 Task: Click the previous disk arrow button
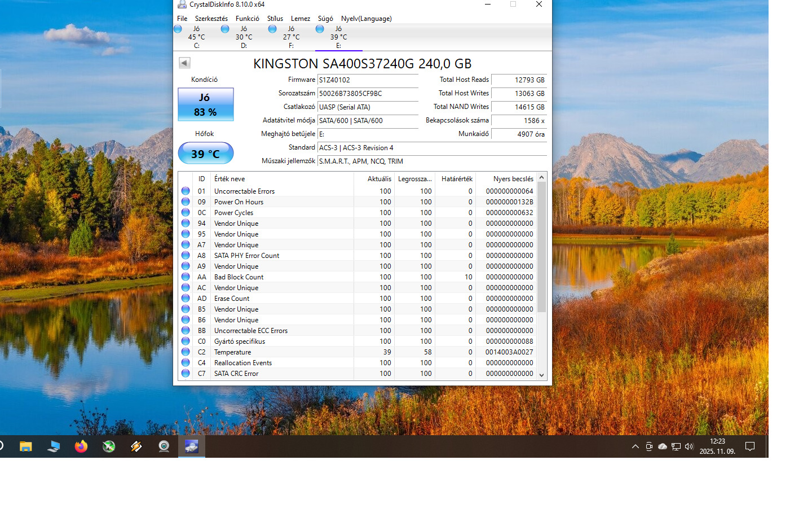184,63
